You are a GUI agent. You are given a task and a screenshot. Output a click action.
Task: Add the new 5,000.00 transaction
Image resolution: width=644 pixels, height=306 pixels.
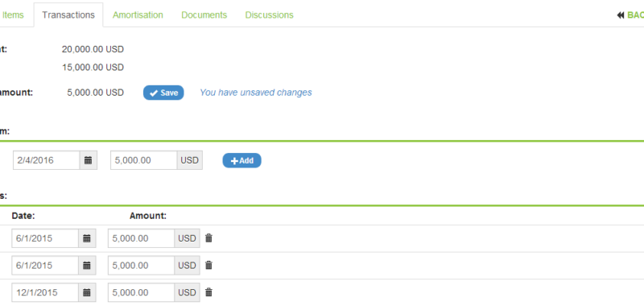tap(242, 160)
